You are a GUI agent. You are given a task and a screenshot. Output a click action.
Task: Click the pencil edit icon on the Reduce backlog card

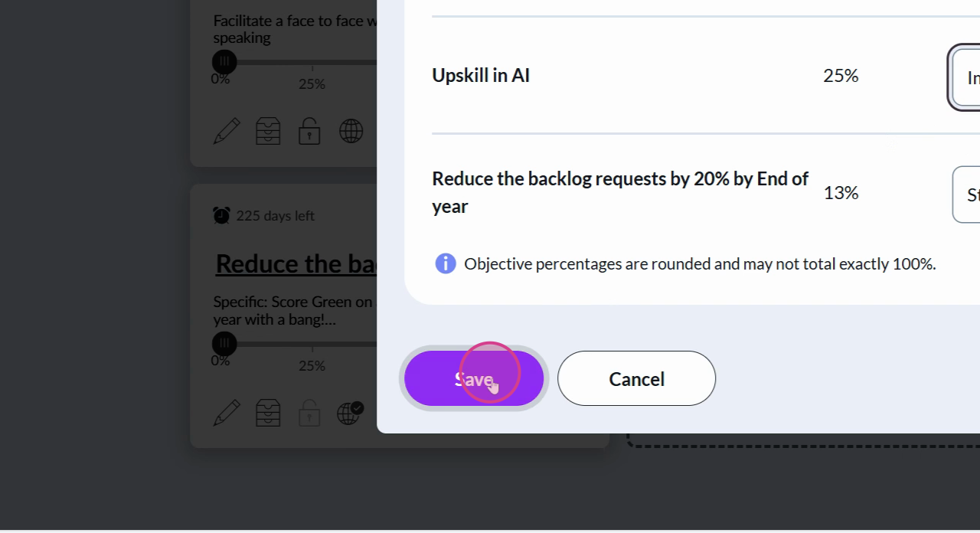(x=227, y=413)
